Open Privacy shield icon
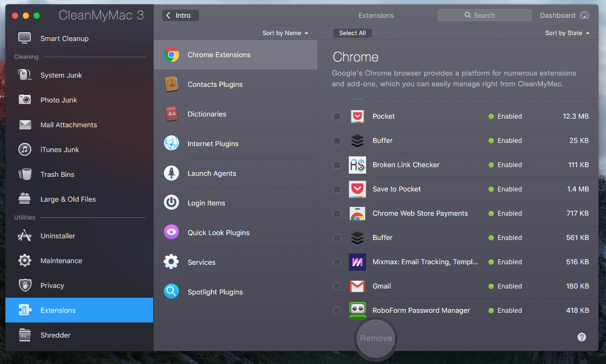The image size is (606, 364). 25,285
